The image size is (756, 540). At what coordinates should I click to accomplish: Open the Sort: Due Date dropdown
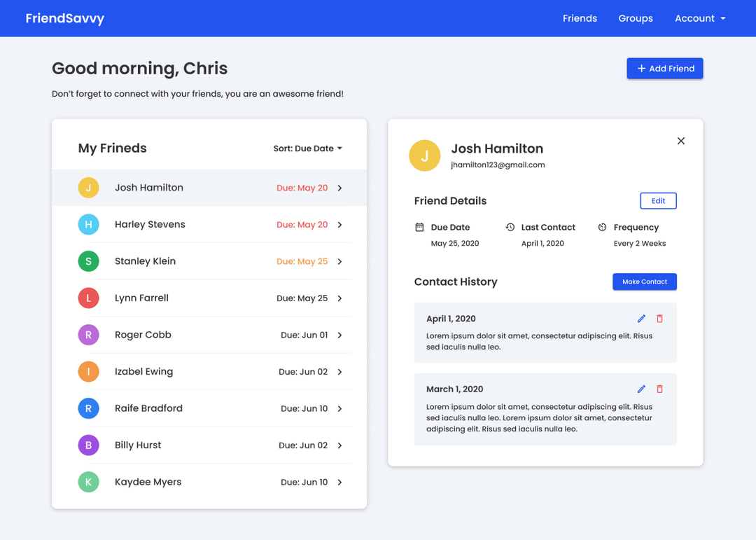(307, 148)
